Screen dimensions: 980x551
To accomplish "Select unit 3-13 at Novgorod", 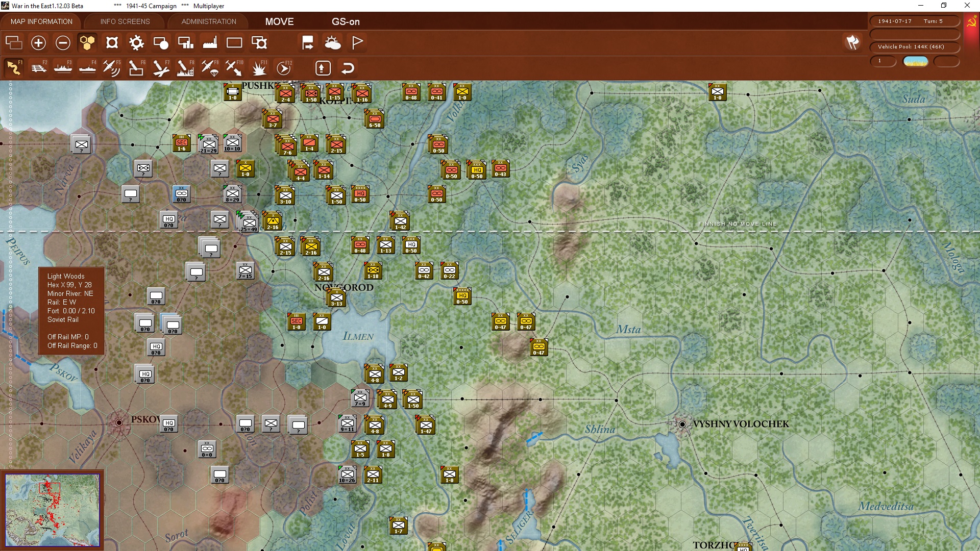I will 336,298.
